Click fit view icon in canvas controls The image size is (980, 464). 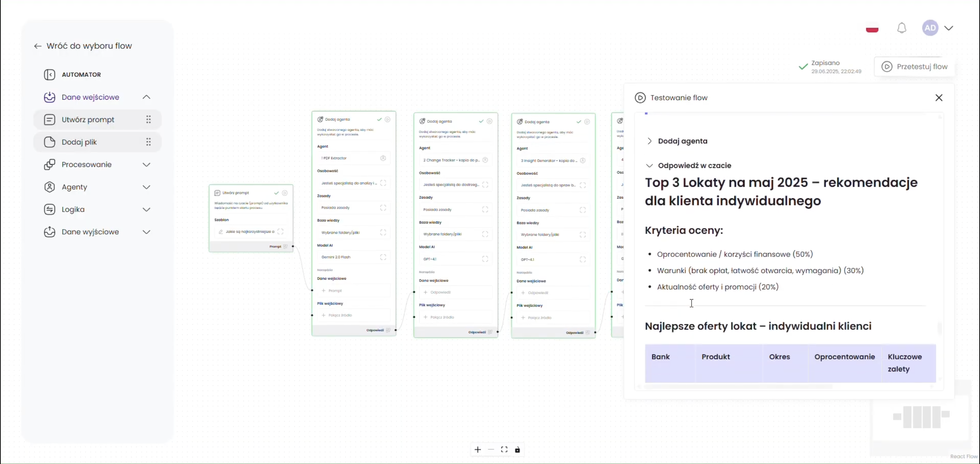(504, 449)
